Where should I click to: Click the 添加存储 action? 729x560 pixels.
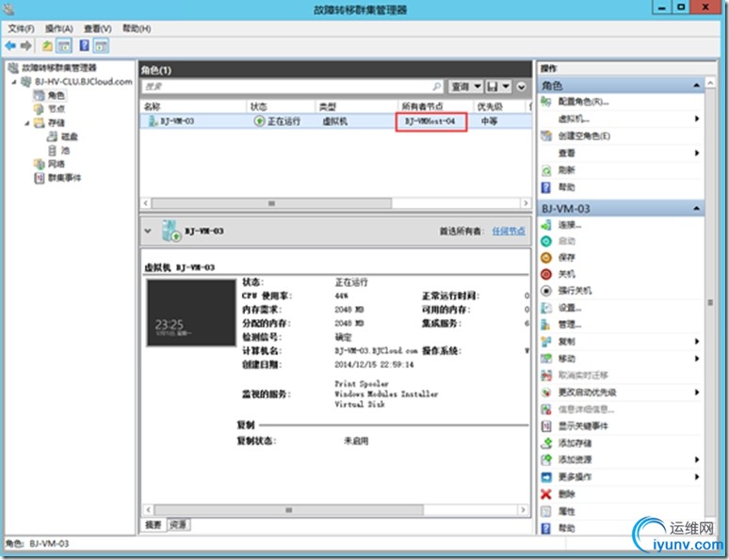coord(575,443)
